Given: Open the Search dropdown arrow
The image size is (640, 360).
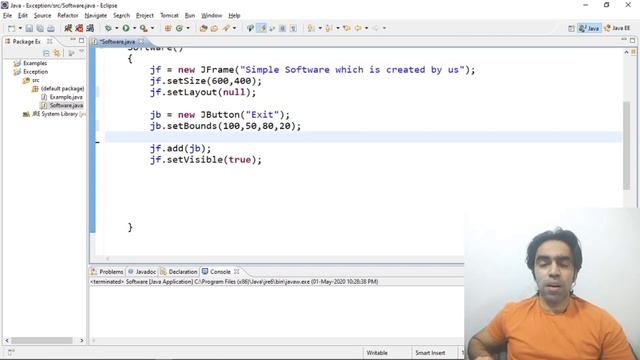Looking at the screenshot, I should [x=234, y=28].
